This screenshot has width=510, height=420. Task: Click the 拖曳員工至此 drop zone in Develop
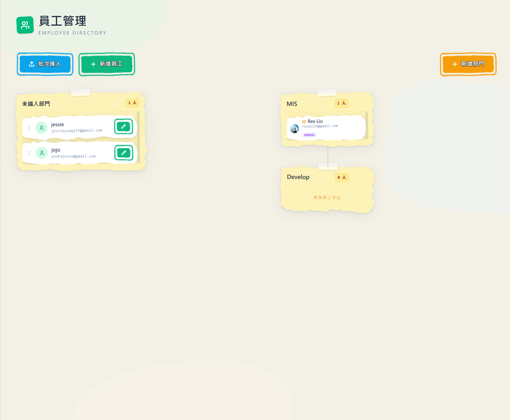[327, 198]
